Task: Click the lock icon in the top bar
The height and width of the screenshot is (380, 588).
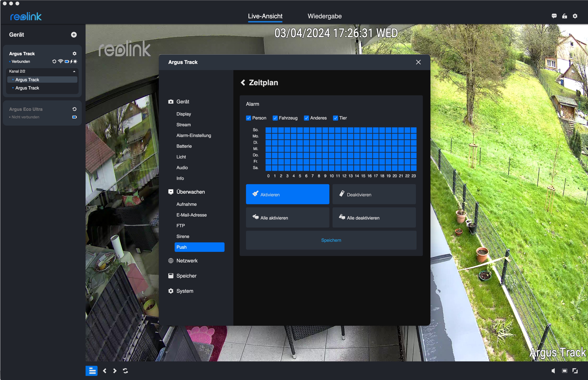Action: (x=564, y=16)
